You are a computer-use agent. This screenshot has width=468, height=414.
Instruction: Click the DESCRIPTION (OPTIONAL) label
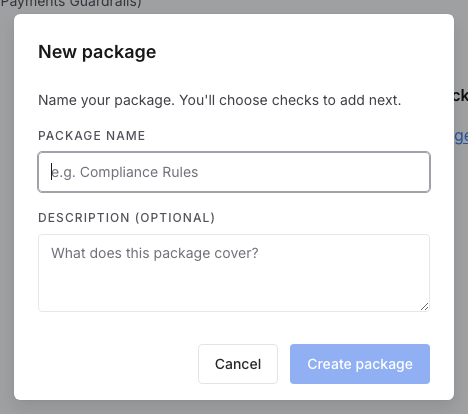coord(127,218)
